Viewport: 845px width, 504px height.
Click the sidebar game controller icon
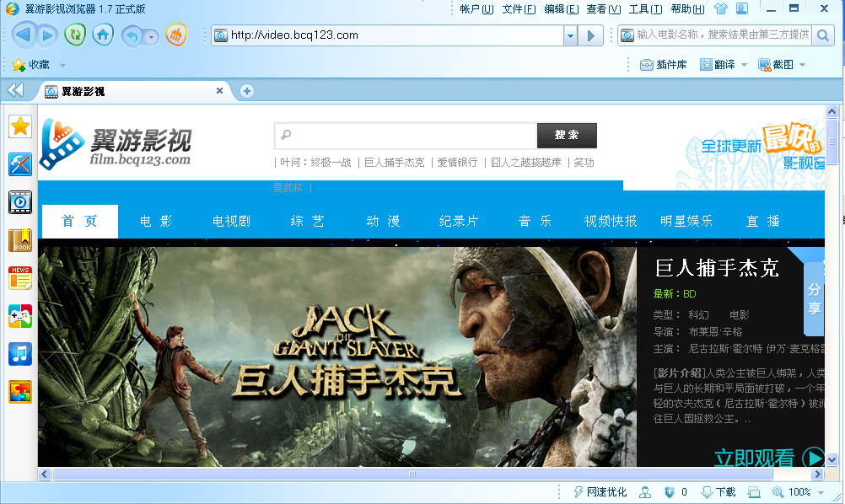(20, 316)
